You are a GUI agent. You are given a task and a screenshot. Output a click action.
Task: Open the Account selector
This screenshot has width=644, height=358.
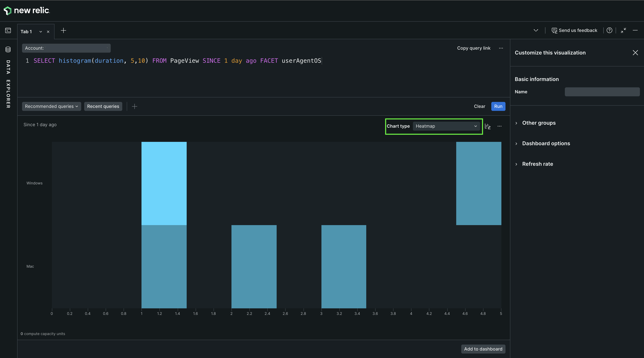point(66,48)
